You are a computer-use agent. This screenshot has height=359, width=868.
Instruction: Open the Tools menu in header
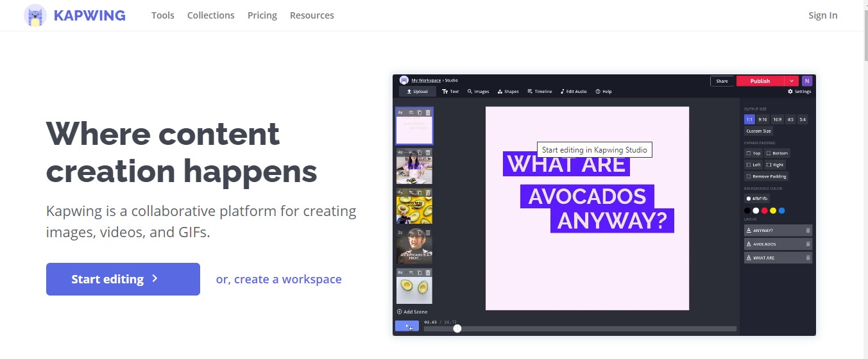click(163, 15)
